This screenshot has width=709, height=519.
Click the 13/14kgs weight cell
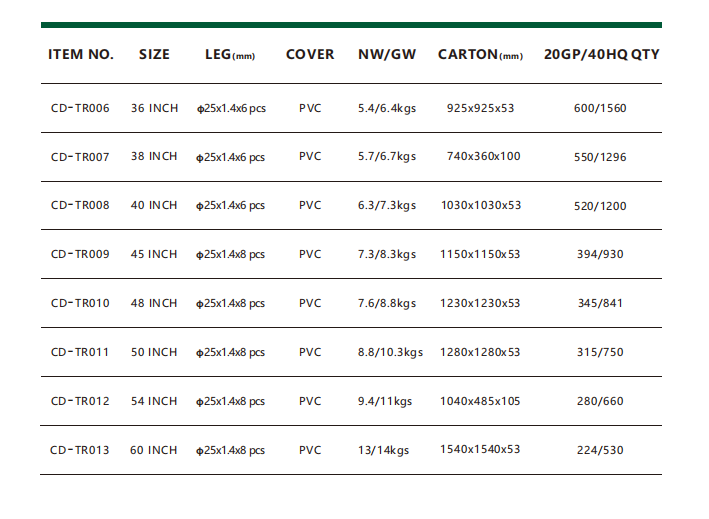(x=385, y=450)
